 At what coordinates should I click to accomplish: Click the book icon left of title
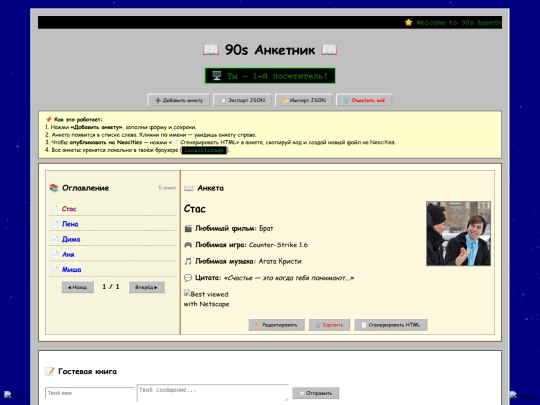(211, 50)
